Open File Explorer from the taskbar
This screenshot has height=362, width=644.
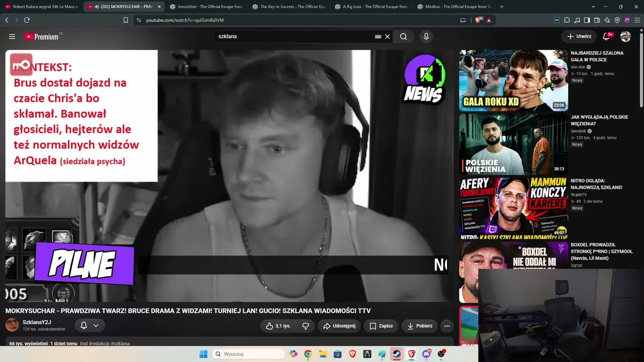pos(323,354)
